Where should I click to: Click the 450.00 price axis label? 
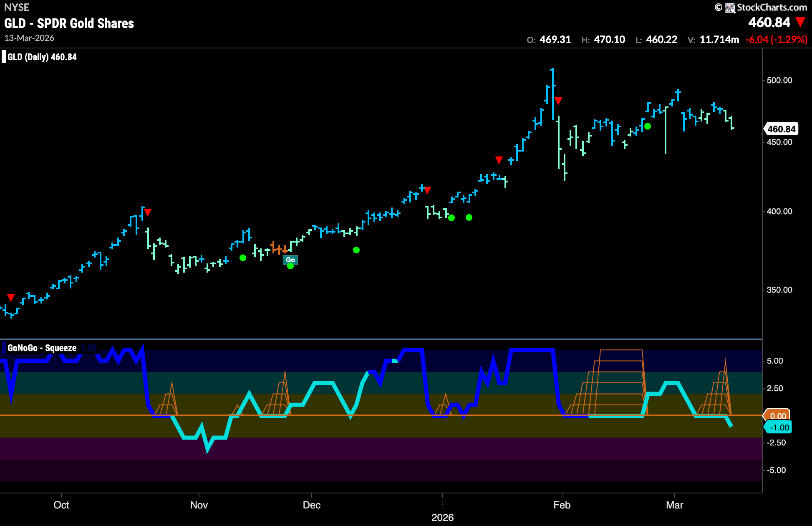click(x=779, y=142)
